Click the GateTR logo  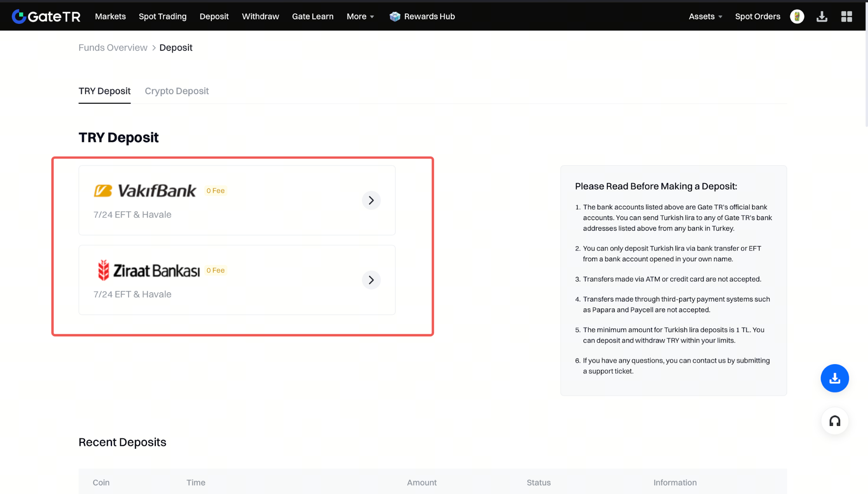pyautogui.click(x=46, y=16)
